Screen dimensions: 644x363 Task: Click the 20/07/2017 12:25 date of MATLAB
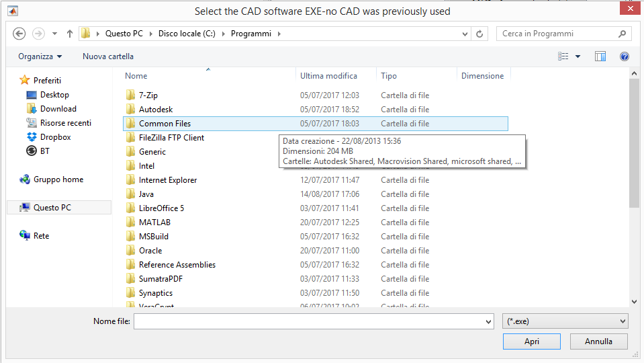coord(330,222)
